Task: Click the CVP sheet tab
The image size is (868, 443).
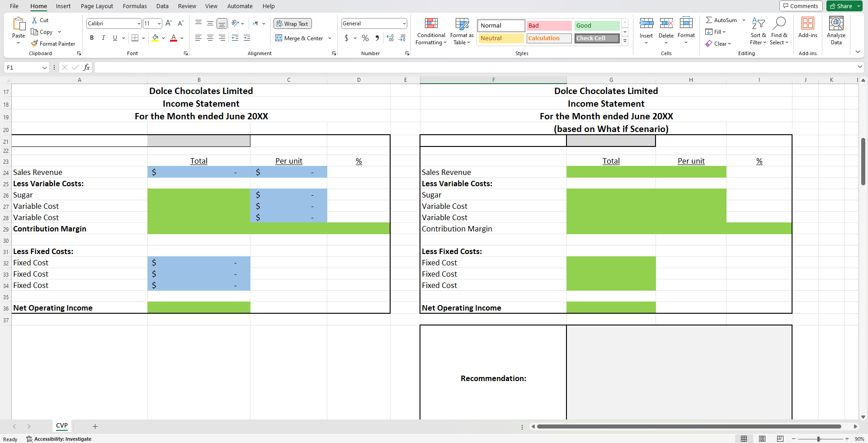Action: coord(62,426)
